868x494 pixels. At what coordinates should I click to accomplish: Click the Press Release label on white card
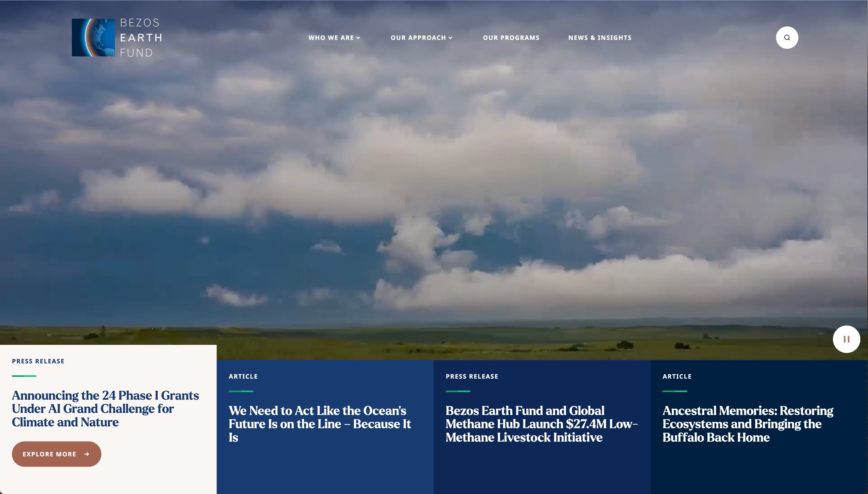(x=38, y=361)
